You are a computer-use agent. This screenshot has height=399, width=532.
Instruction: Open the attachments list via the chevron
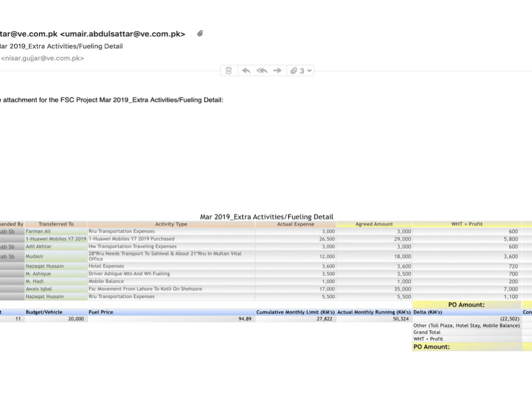(310, 70)
